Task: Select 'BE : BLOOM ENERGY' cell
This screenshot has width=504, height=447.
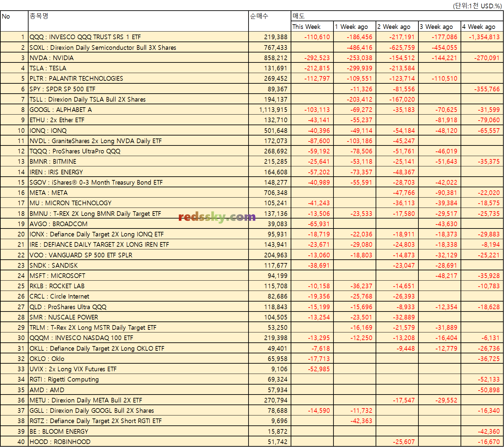Action: click(x=138, y=431)
